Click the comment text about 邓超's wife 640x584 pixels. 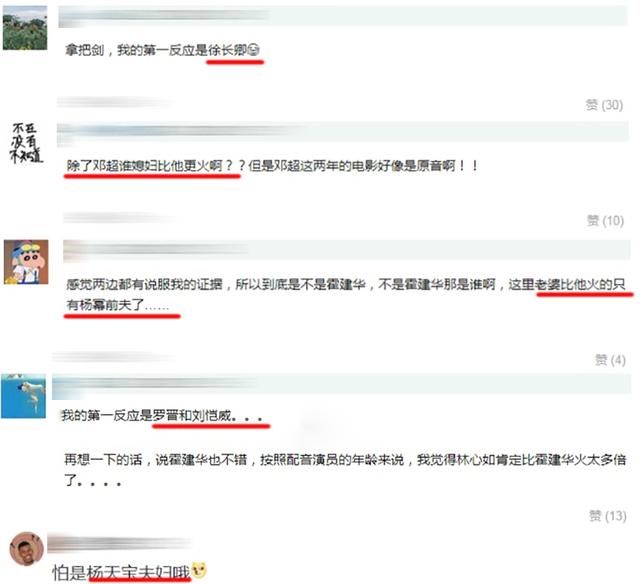(x=272, y=166)
